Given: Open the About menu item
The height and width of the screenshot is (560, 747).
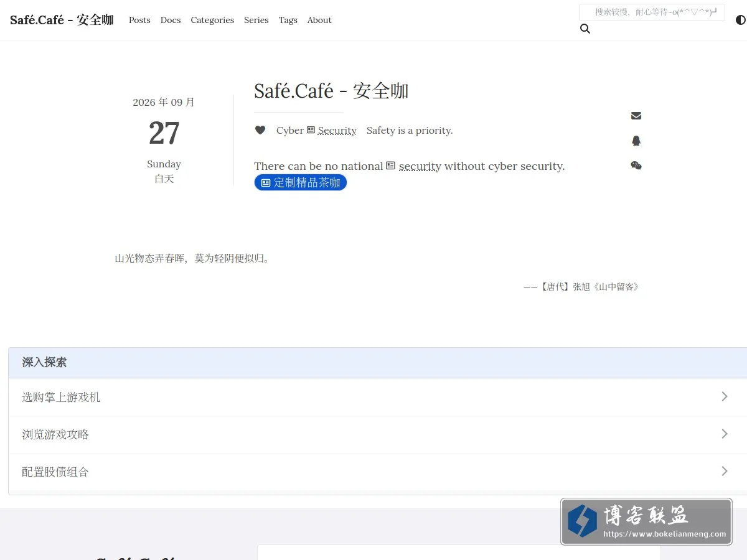Looking at the screenshot, I should click(319, 20).
